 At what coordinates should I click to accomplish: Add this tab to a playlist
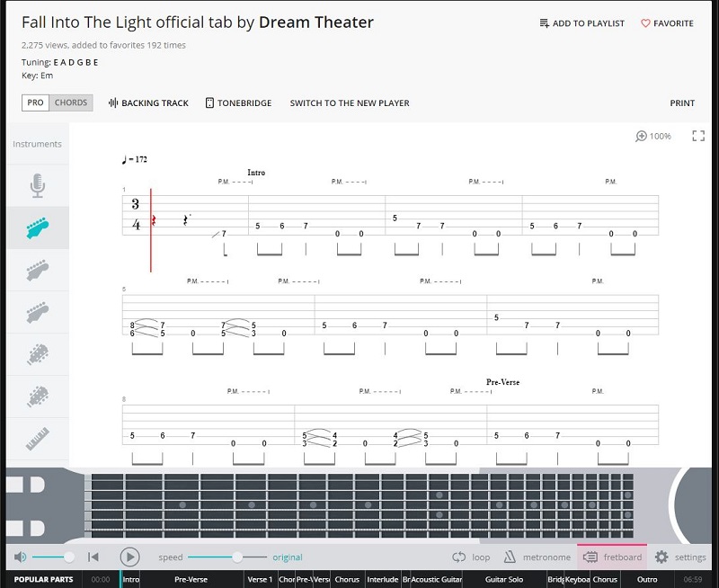(x=581, y=23)
